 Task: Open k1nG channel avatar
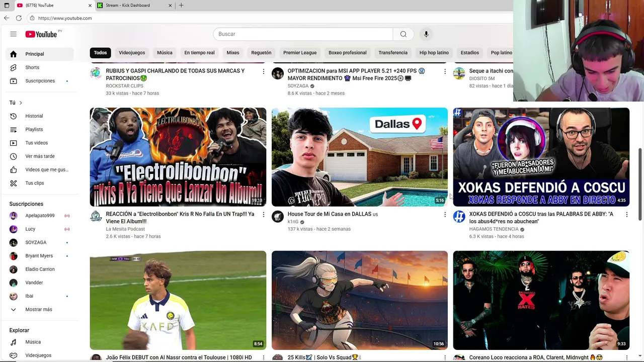tap(277, 217)
